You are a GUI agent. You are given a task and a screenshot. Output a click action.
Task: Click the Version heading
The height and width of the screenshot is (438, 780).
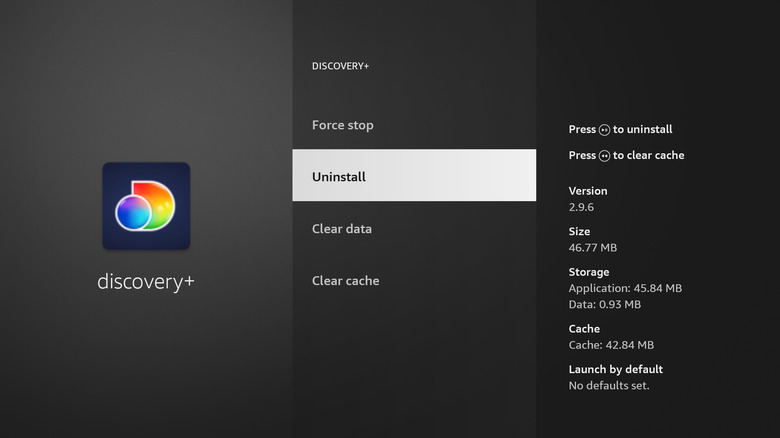[588, 191]
